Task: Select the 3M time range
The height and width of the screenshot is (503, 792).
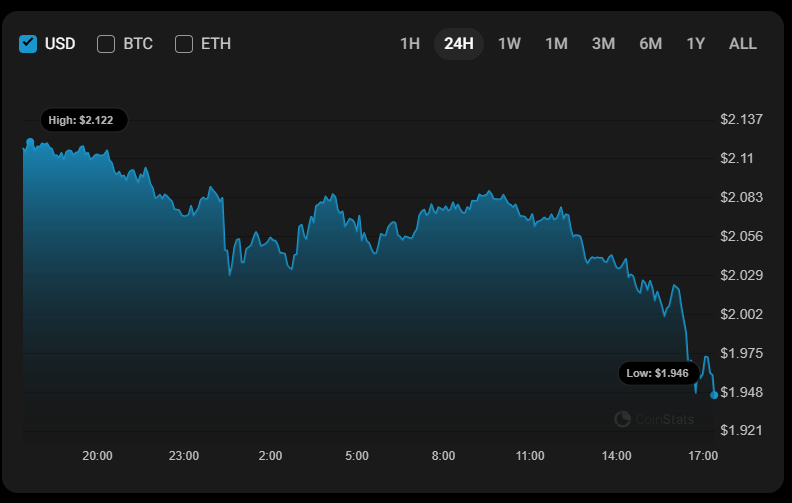Action: click(603, 43)
